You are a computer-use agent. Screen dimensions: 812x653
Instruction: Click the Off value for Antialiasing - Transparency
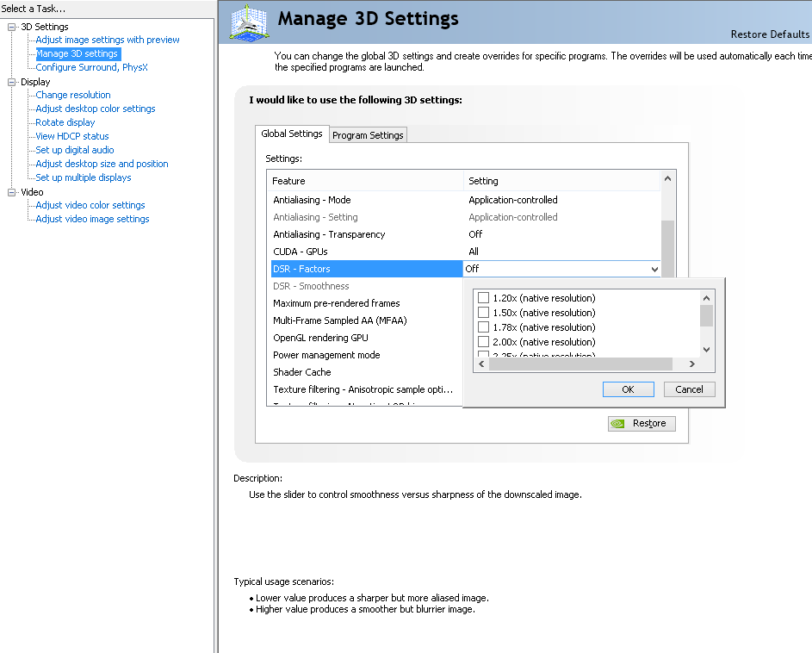click(474, 234)
